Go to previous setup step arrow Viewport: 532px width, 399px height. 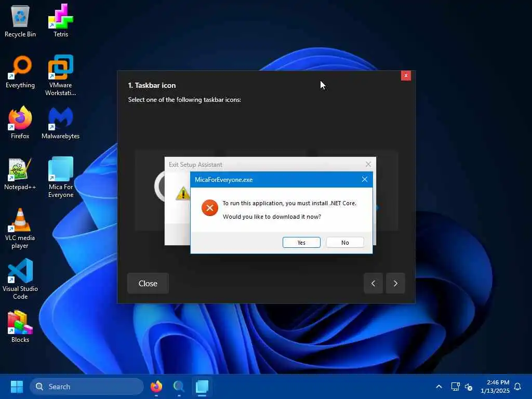coord(373,283)
